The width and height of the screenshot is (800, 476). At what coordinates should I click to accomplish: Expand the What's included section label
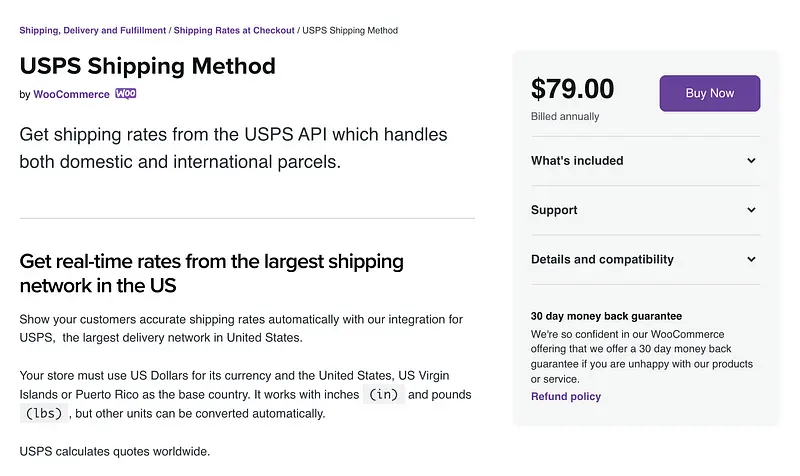coord(577,161)
